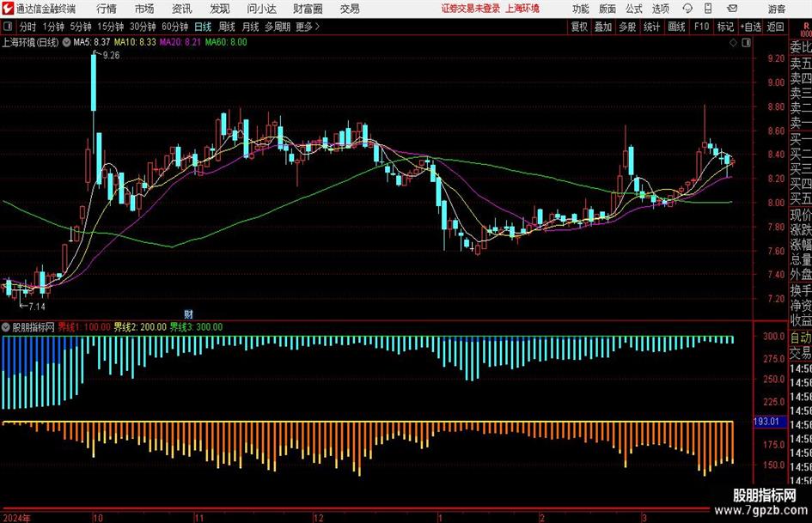The width and height of the screenshot is (812, 523).
Task: Click the 自动 label in right panel
Action: tap(801, 338)
